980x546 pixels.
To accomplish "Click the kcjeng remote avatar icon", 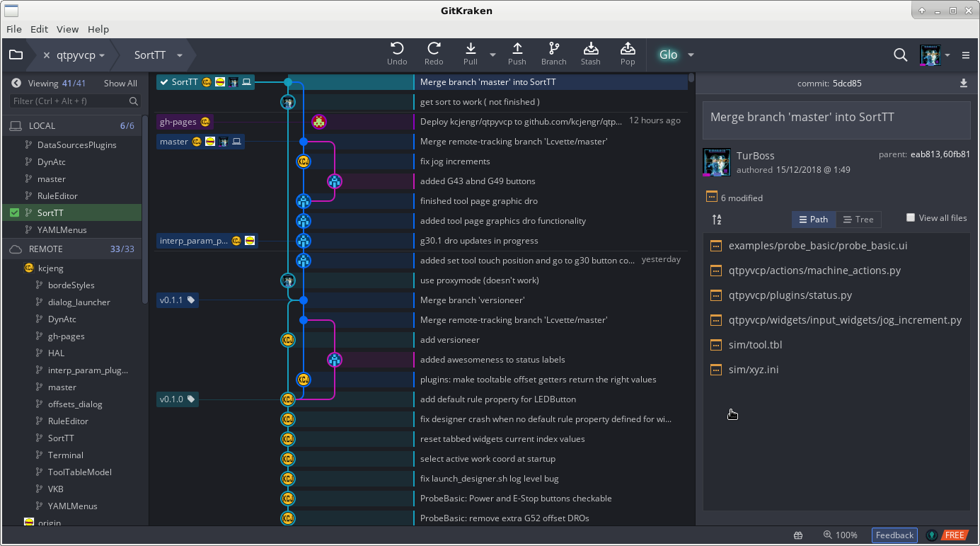I will tap(29, 268).
